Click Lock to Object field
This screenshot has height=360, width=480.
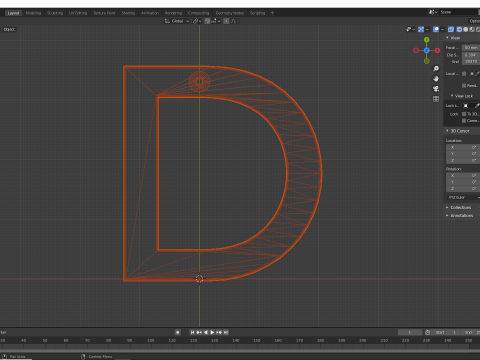468,106
